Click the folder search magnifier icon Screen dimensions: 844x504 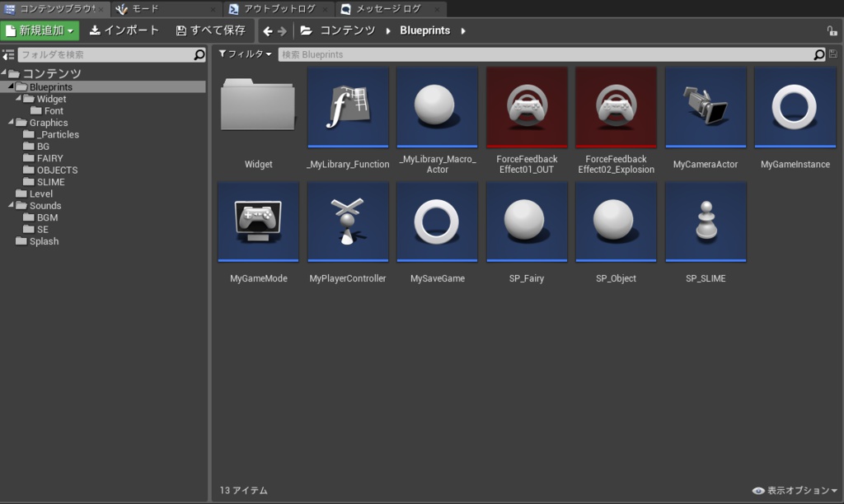click(x=199, y=55)
